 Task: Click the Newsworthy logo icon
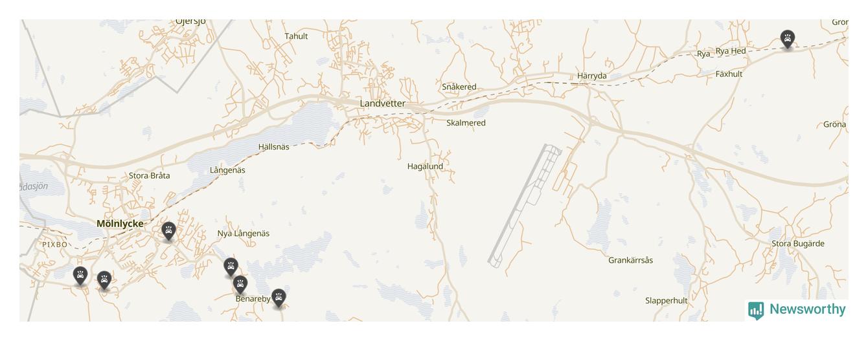coord(756,311)
